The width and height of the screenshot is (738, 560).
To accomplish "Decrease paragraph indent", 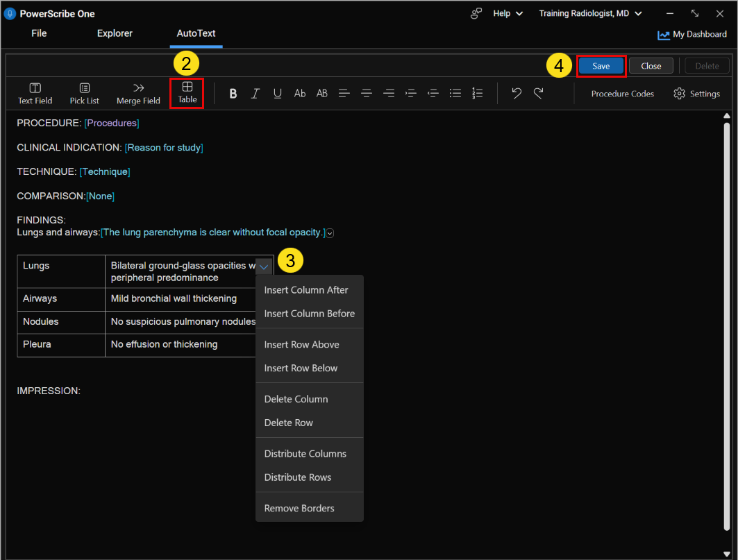I will [x=433, y=94].
